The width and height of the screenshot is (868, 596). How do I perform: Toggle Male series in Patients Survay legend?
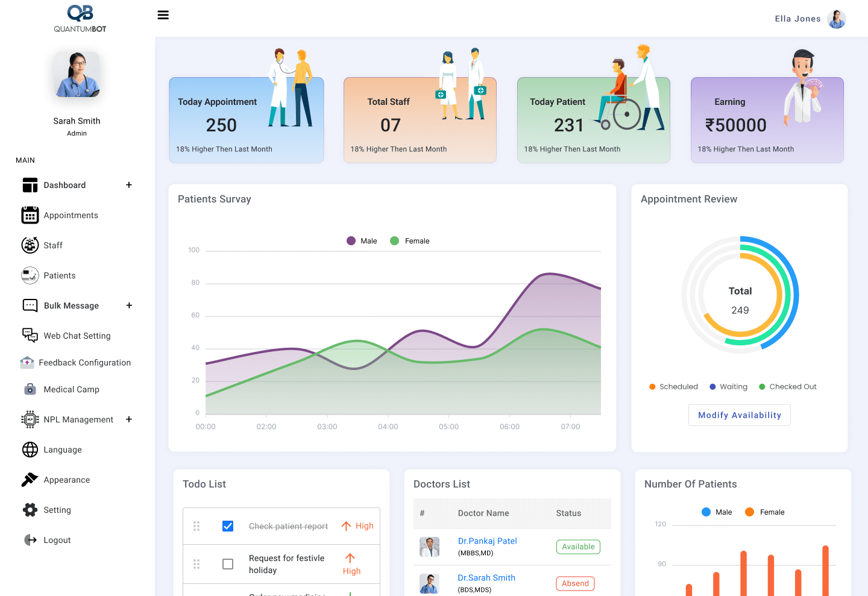click(362, 241)
